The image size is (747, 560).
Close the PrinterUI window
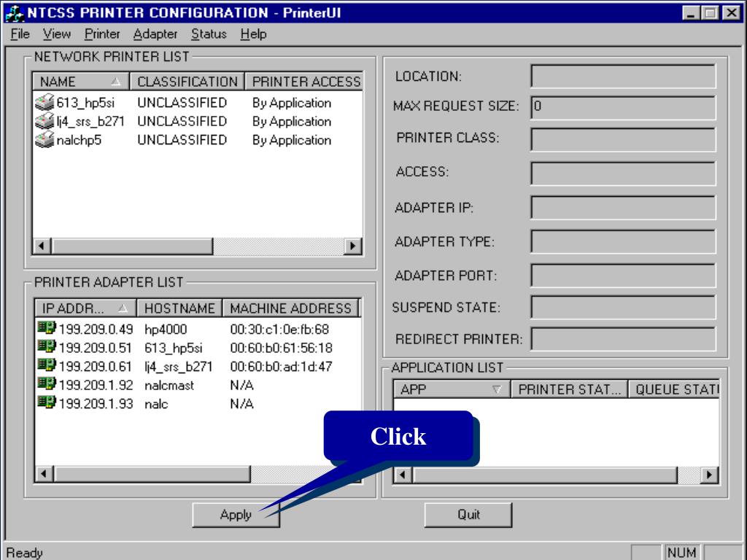[x=731, y=13]
